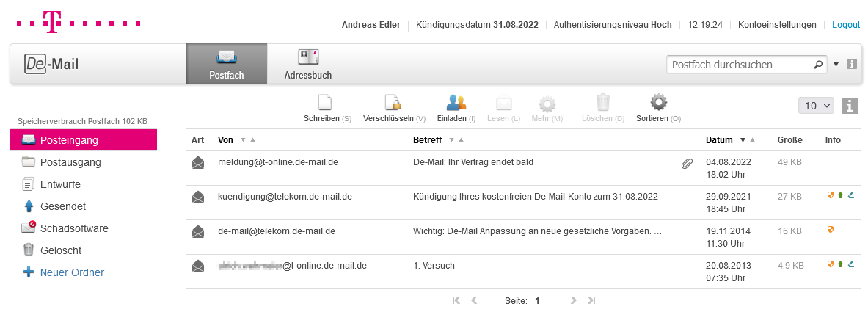Viewport: 868px width, 323px height.
Task: Click the Verschlüsseln lock icon
Action: [x=393, y=103]
